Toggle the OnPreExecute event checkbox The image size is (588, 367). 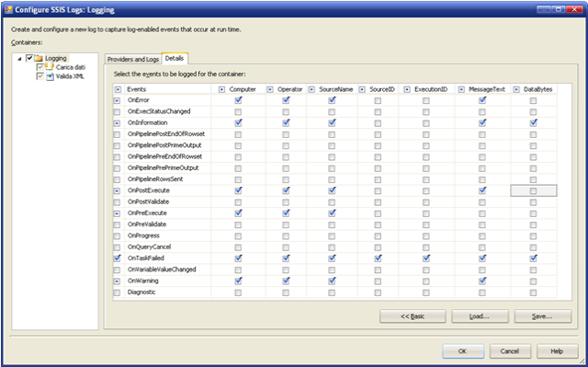[117, 213]
